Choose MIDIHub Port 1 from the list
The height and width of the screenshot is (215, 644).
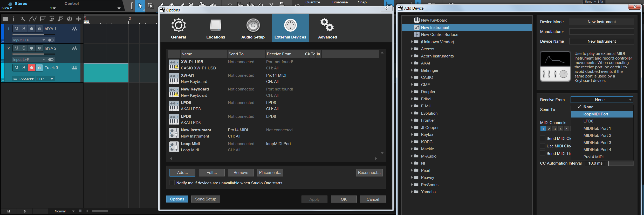click(x=602, y=128)
